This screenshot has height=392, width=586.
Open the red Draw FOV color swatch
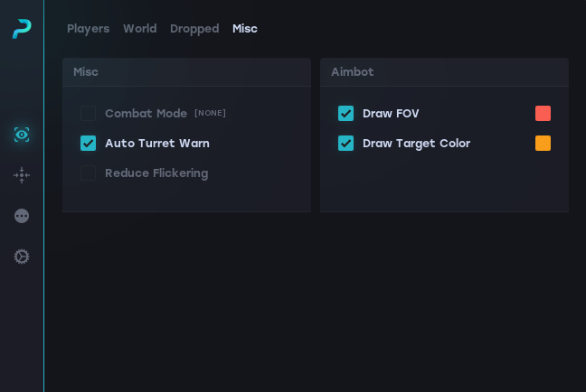(x=543, y=113)
